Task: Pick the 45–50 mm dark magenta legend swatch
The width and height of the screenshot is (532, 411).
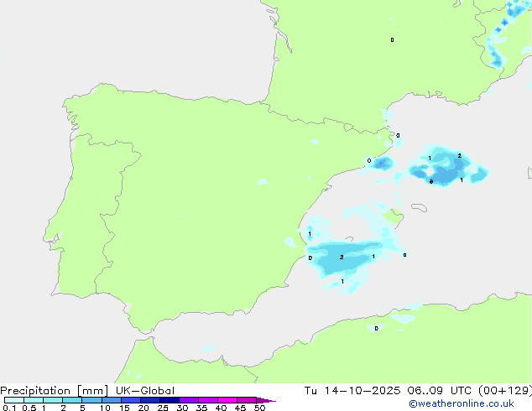Action: [x=247, y=400]
